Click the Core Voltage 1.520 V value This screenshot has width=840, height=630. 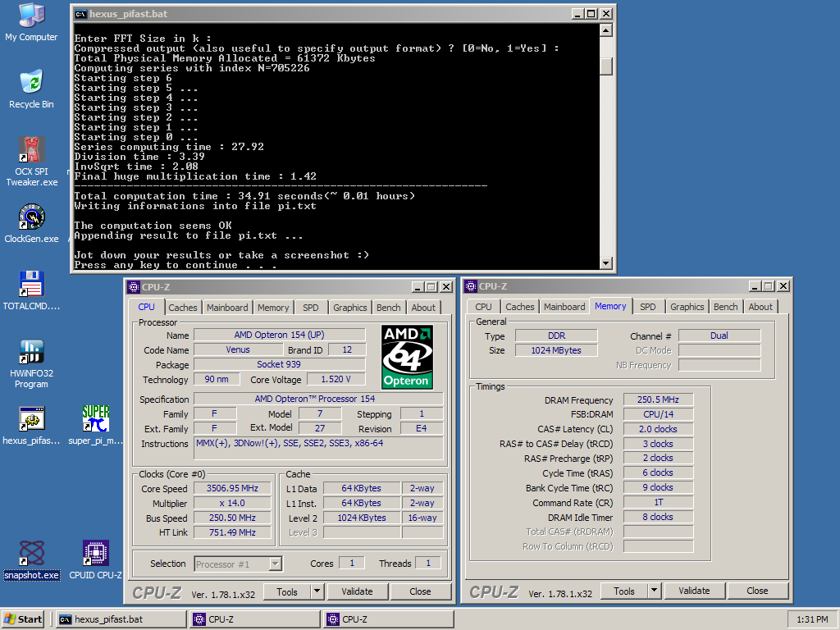tap(336, 379)
